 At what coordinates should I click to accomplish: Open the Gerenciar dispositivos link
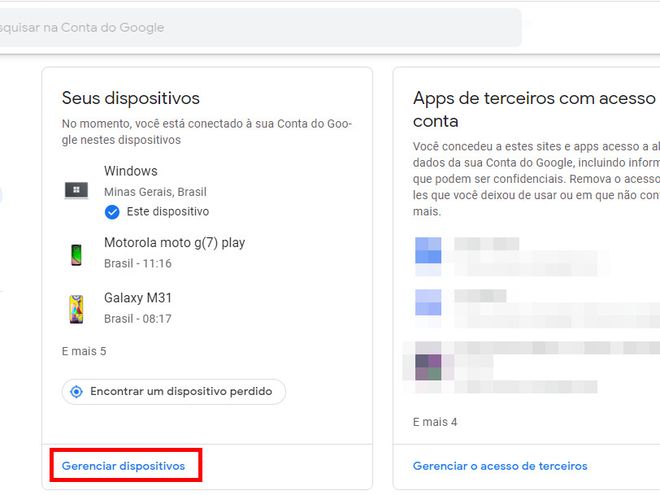pyautogui.click(x=123, y=466)
